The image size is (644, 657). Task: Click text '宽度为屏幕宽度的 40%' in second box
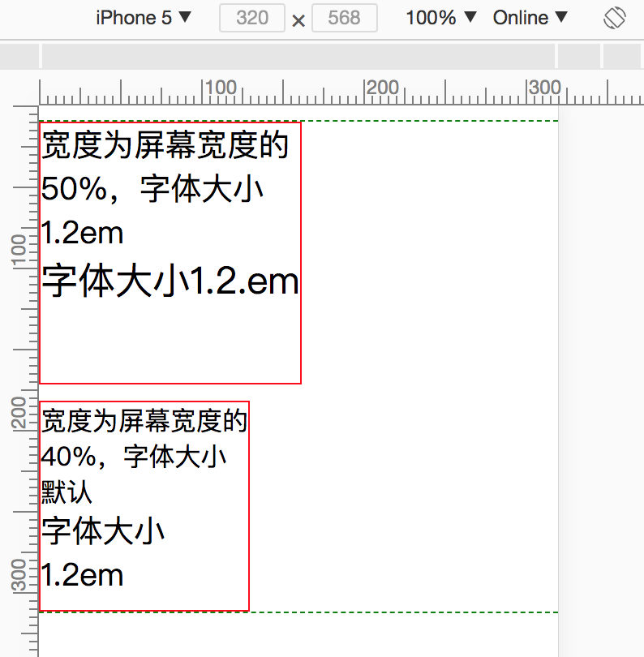[144, 438]
